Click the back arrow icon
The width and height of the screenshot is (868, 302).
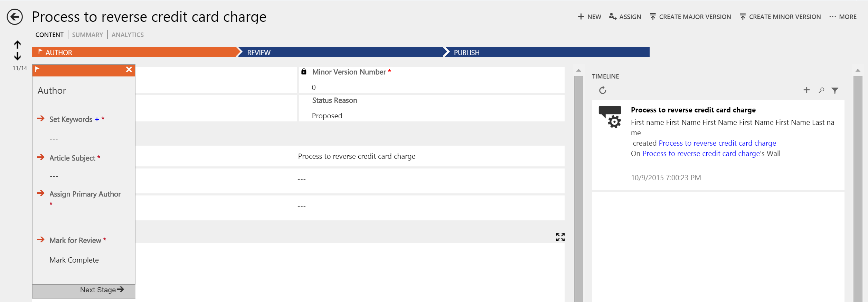(x=15, y=17)
